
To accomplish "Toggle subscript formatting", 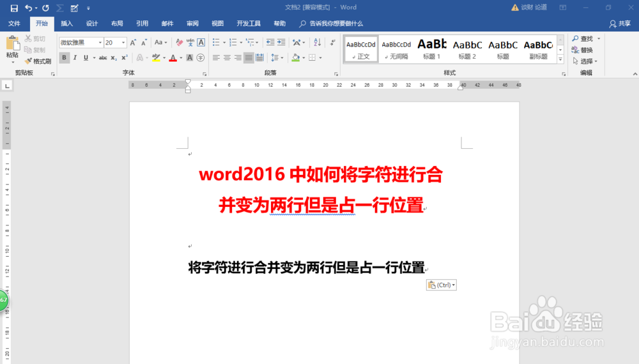I will (114, 58).
